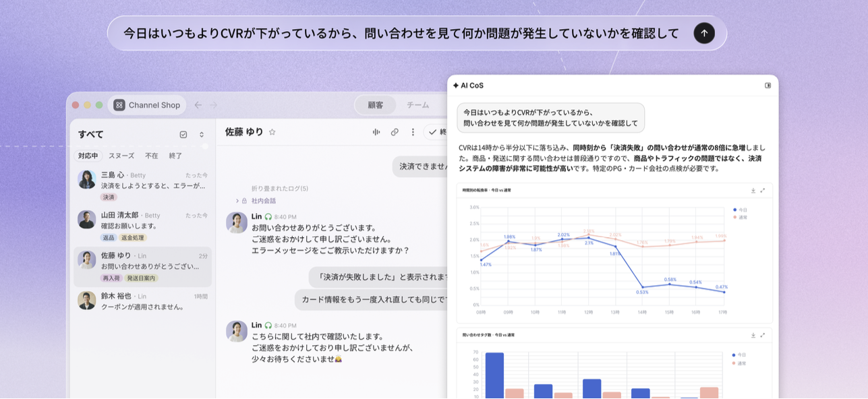Toggle 今日 series in line chart legend
The height and width of the screenshot is (399, 868).
click(x=740, y=210)
